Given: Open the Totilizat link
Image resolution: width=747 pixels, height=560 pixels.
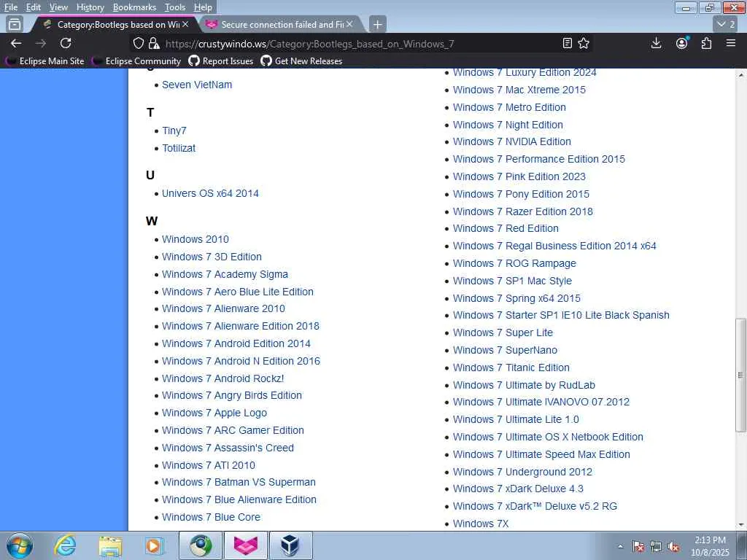Looking at the screenshot, I should tap(179, 148).
